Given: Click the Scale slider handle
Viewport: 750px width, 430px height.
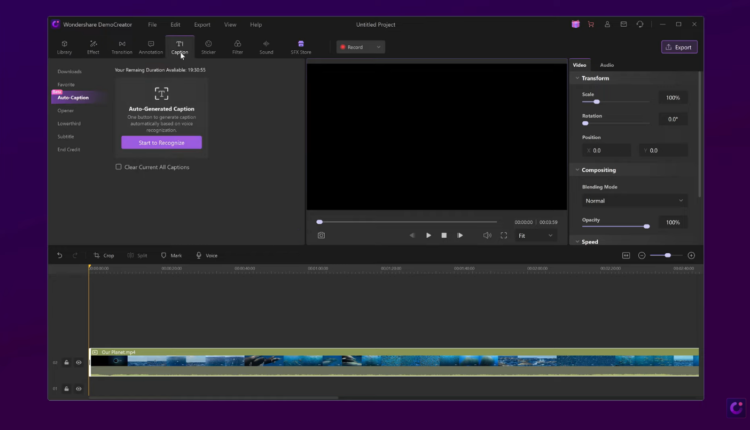Looking at the screenshot, I should pyautogui.click(x=596, y=102).
